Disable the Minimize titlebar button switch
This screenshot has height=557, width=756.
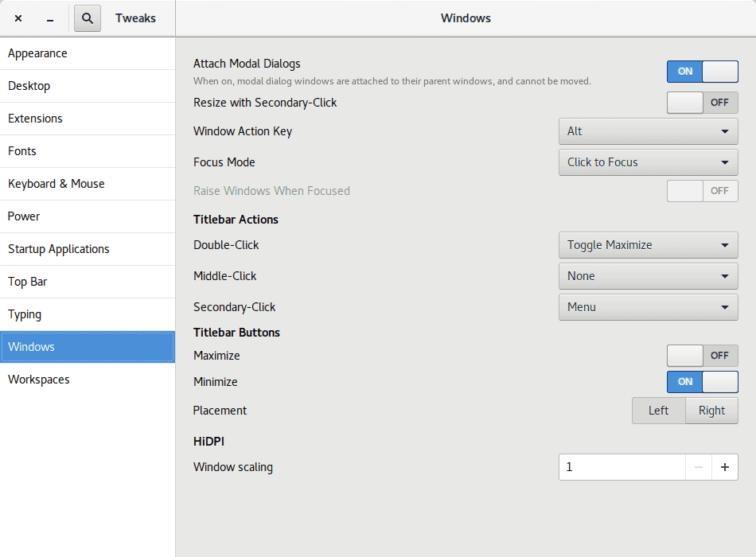pyautogui.click(x=702, y=382)
